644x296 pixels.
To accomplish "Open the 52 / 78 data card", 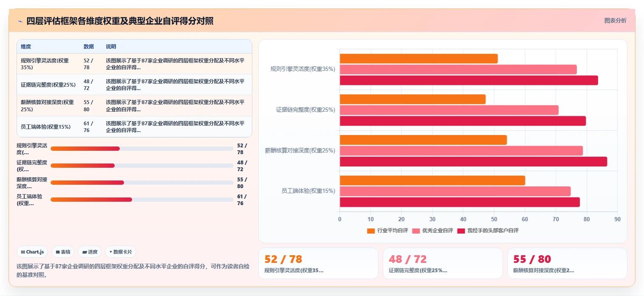I will [x=318, y=263].
